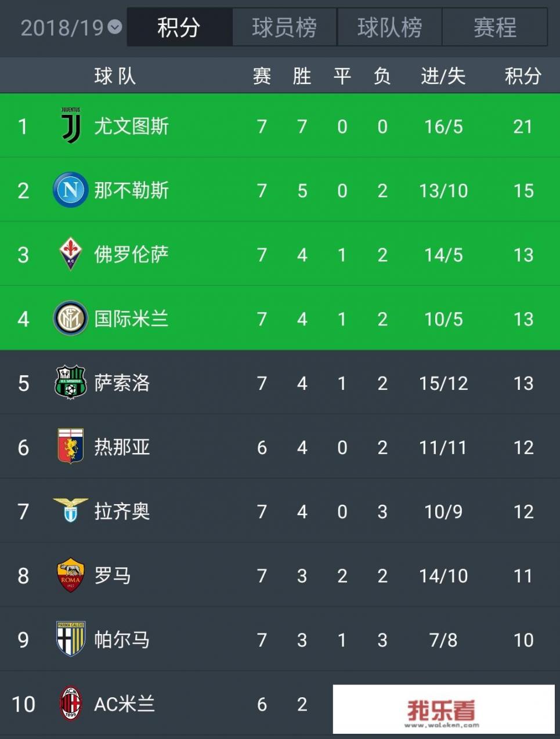
Task: Switch to the 球队榜 tab
Action: point(389,27)
